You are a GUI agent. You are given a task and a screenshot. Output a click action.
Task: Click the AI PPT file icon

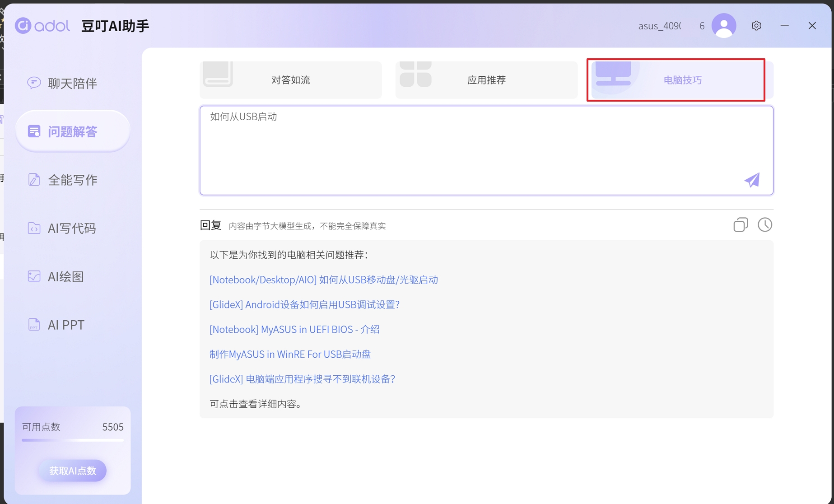(34, 325)
